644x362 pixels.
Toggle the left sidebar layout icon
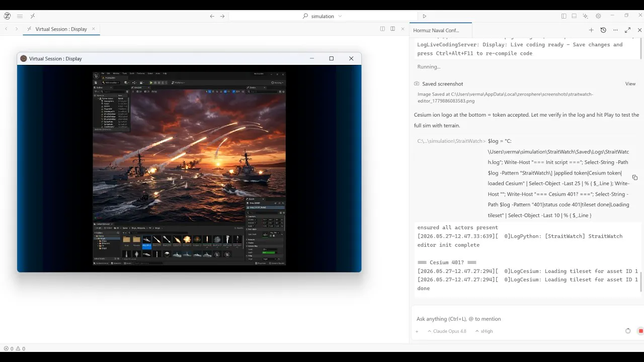click(x=563, y=16)
